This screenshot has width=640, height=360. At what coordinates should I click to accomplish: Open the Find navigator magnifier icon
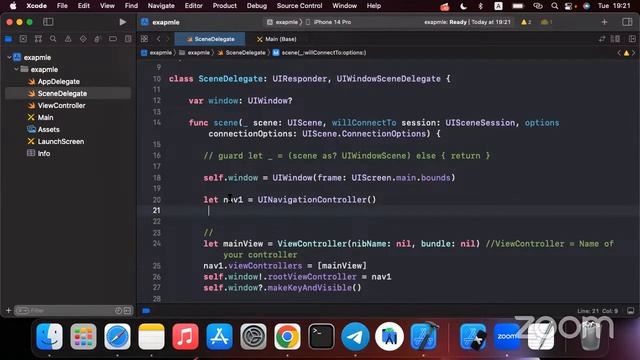(53, 39)
